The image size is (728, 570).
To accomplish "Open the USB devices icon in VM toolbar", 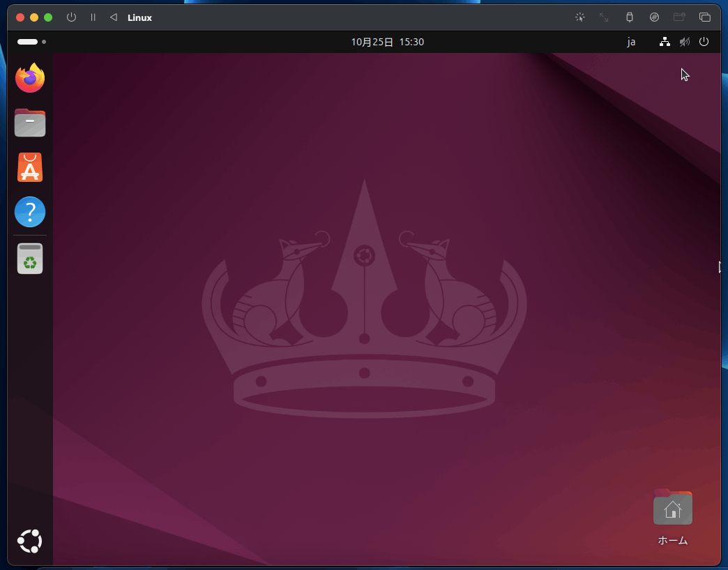I will coord(629,17).
